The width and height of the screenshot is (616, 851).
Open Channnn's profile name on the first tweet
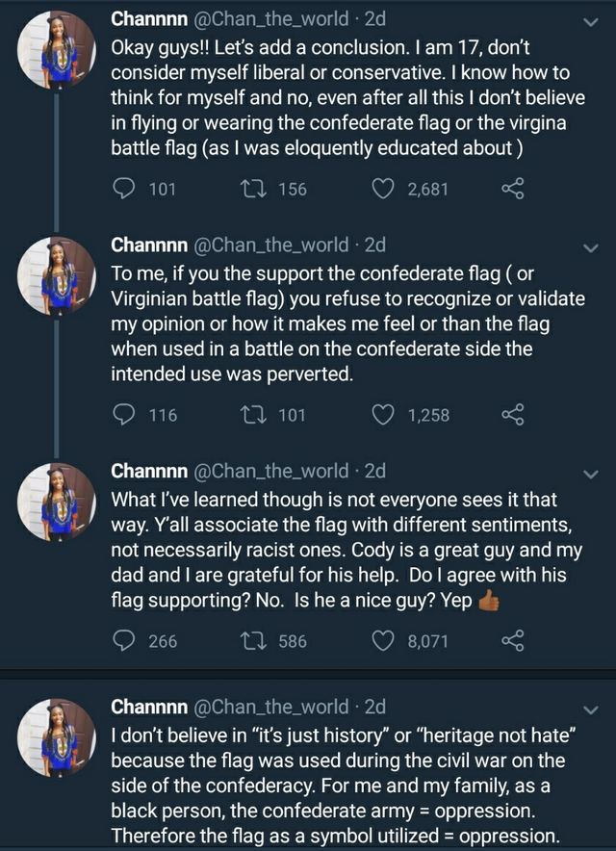[149, 19]
